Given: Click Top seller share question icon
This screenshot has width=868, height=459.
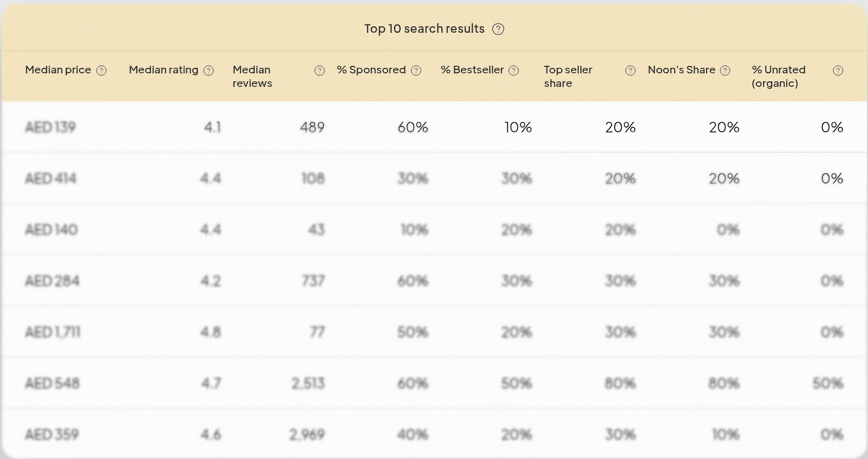Looking at the screenshot, I should click(630, 71).
